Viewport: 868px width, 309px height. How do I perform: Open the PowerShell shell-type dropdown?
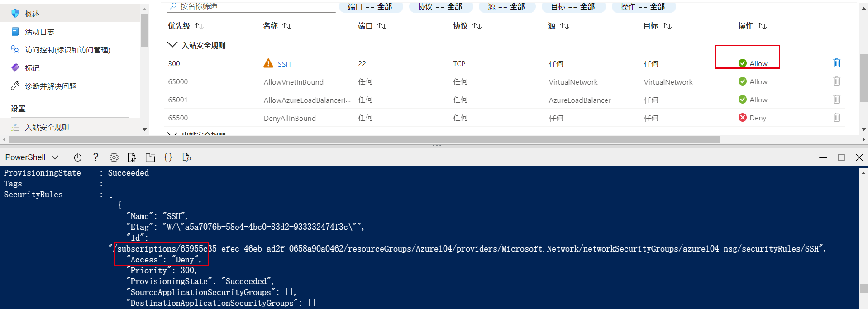32,157
